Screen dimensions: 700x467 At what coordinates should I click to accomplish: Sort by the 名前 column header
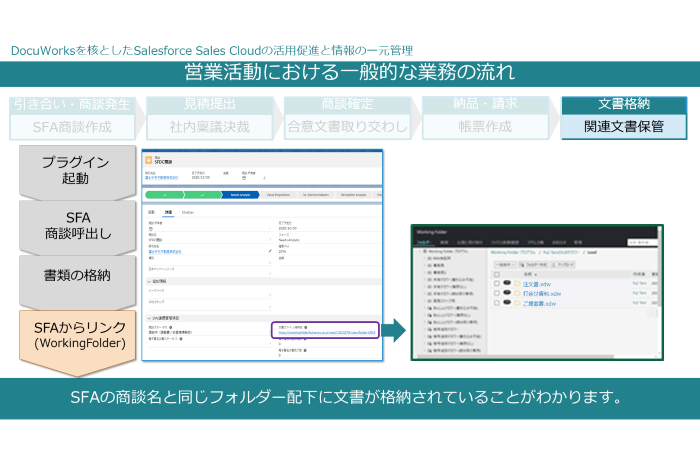coord(529,274)
